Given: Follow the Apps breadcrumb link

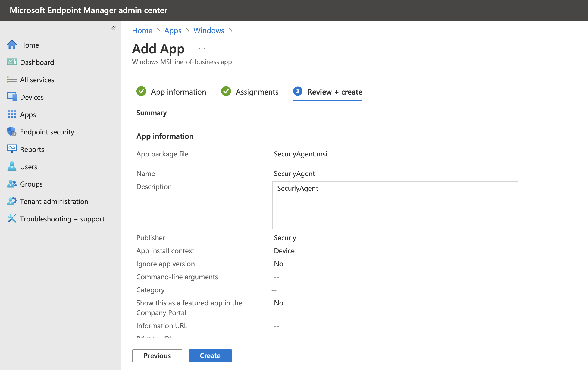Looking at the screenshot, I should (x=173, y=30).
